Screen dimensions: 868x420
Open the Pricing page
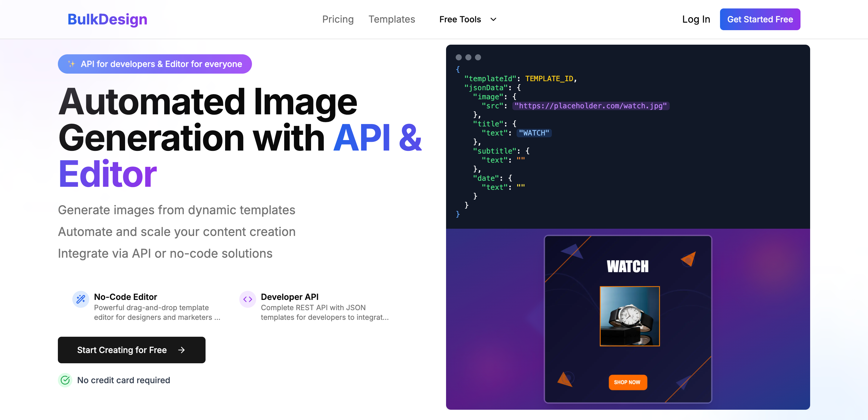coord(338,19)
